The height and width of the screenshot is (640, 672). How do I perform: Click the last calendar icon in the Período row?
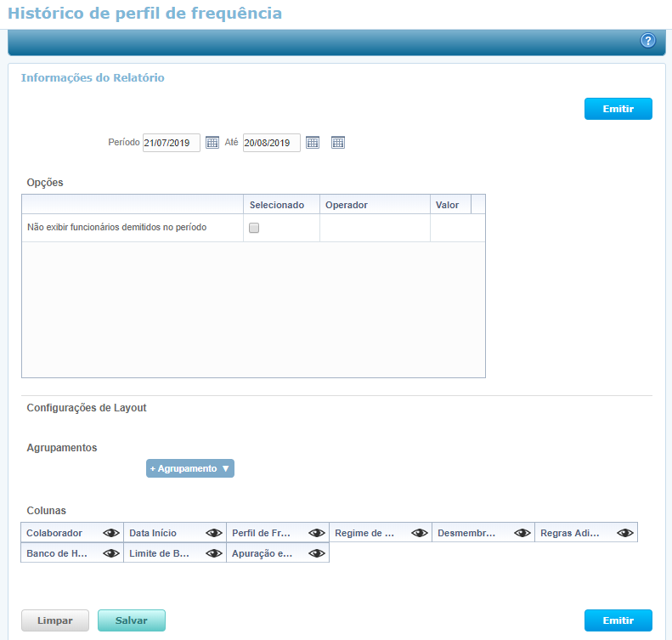(337, 143)
